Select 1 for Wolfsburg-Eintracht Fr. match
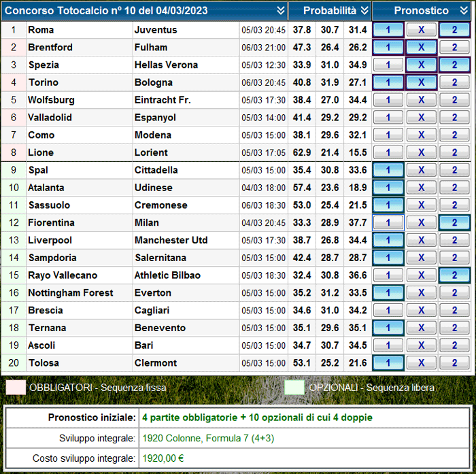Image resolution: width=476 pixels, height=474 pixels. click(x=388, y=100)
